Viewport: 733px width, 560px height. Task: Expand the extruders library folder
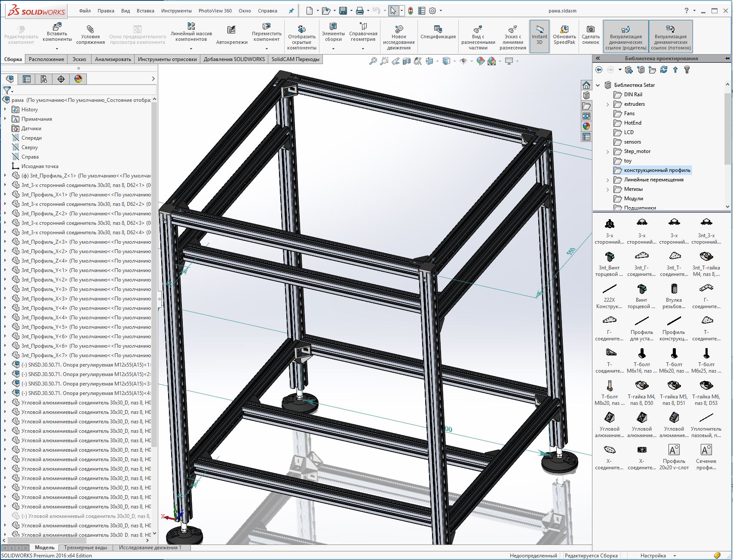tap(608, 104)
